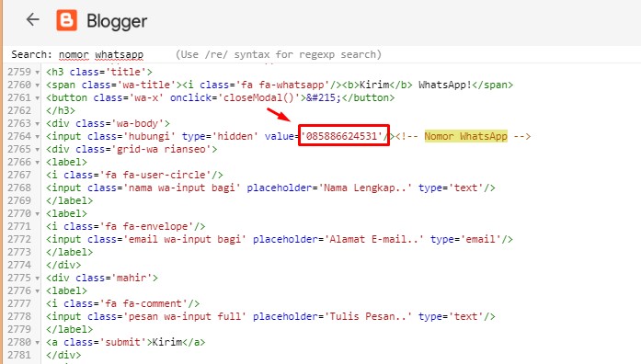Click 'hidden' type value on line 2764

[x=235, y=136]
